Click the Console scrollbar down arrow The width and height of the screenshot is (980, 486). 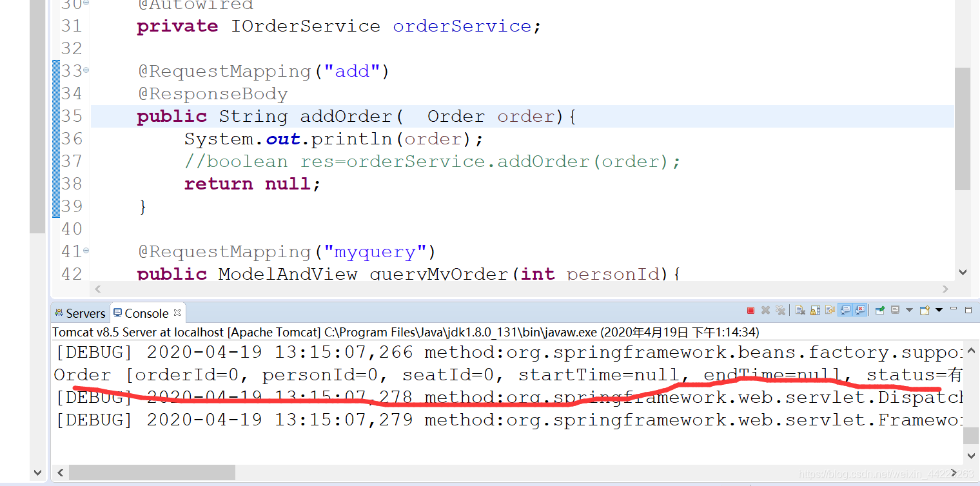972,456
